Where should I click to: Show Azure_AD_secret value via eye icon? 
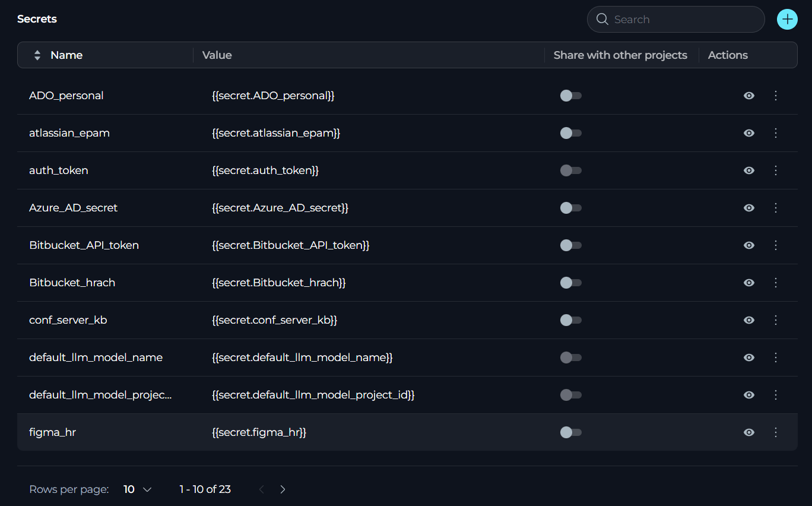pyautogui.click(x=749, y=208)
